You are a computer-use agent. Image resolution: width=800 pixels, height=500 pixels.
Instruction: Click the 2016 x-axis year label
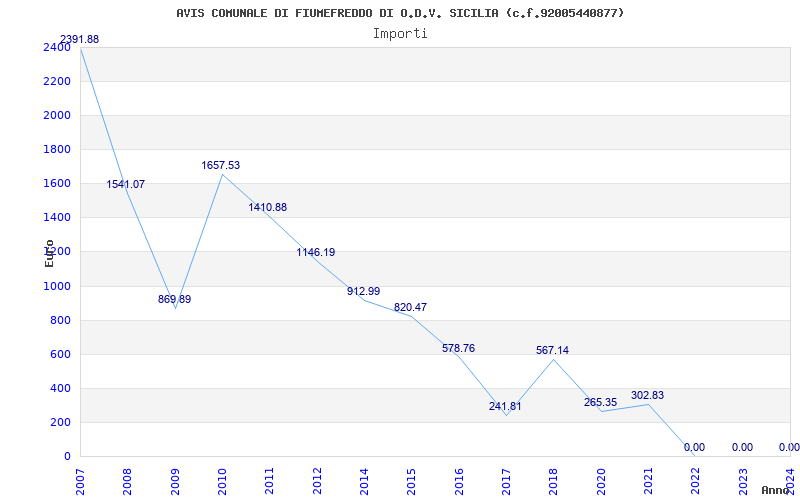point(459,481)
